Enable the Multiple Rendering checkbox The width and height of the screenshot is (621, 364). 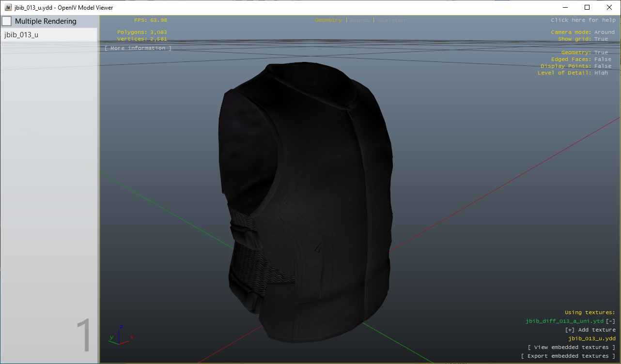tap(7, 21)
